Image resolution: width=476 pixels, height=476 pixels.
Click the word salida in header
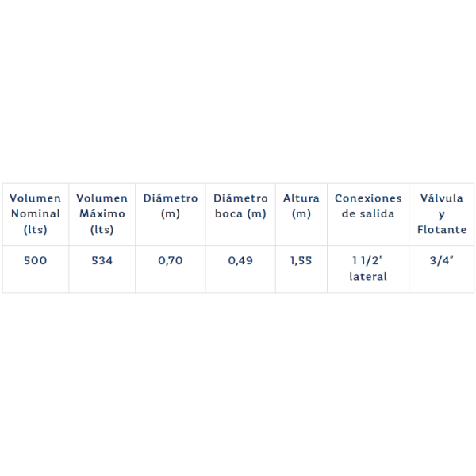[x=378, y=214]
